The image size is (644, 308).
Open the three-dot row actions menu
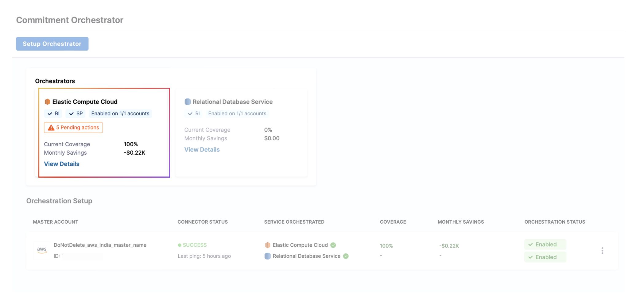tap(602, 251)
